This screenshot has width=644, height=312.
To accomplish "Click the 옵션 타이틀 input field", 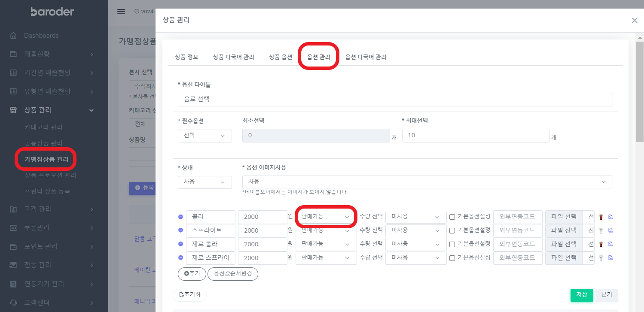I will [x=395, y=99].
